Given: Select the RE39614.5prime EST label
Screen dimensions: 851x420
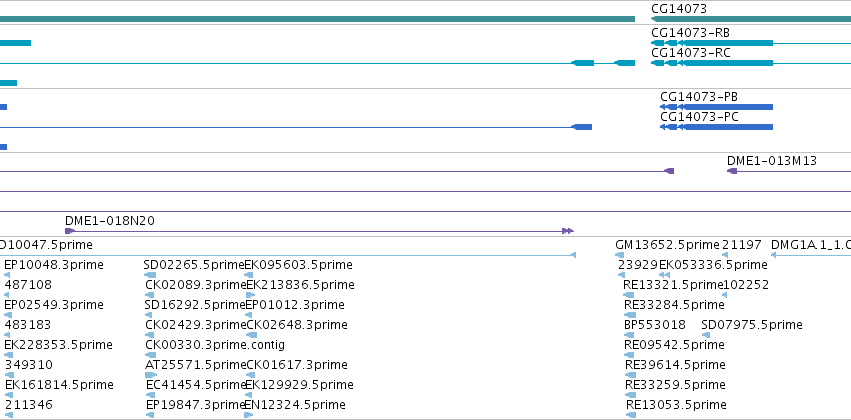Looking at the screenshot, I should 675,365.
